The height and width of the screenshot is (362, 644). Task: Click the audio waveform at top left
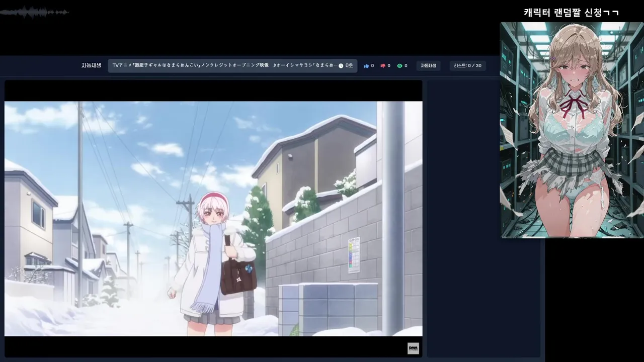click(x=34, y=12)
